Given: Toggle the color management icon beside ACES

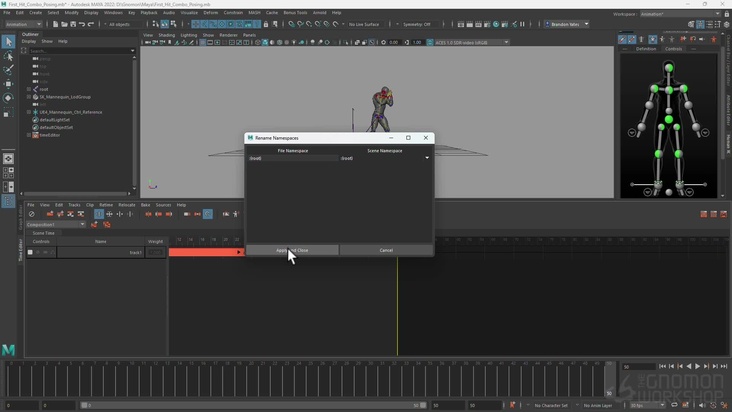Looking at the screenshot, I should [x=430, y=42].
